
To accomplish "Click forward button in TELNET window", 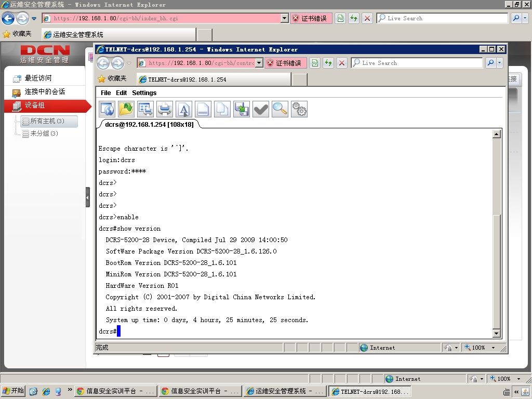I will click(x=117, y=63).
